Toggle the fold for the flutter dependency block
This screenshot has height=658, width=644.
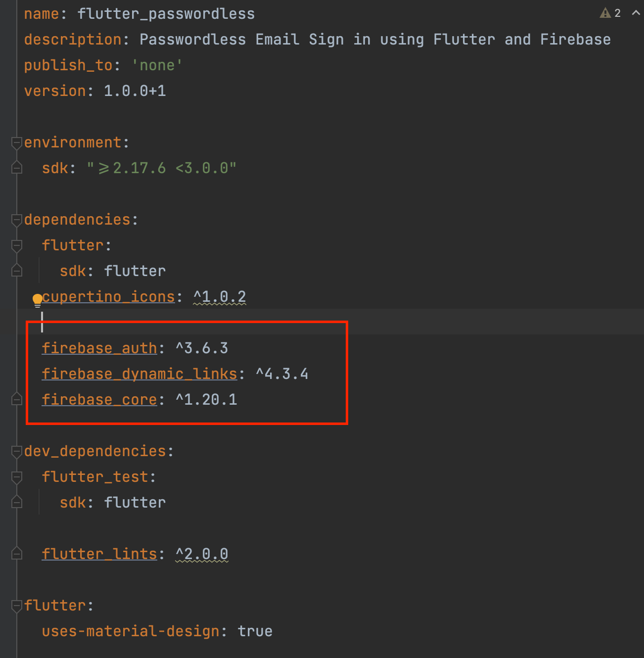point(16,244)
